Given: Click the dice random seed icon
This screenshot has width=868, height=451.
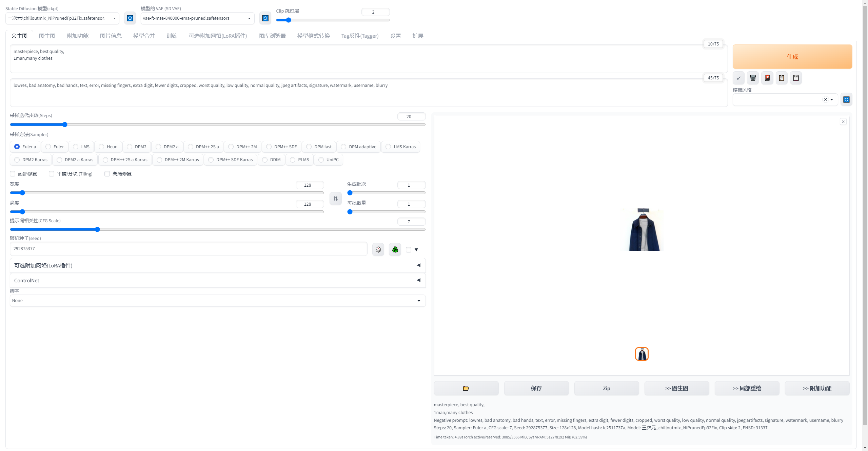Looking at the screenshot, I should click(x=378, y=250).
